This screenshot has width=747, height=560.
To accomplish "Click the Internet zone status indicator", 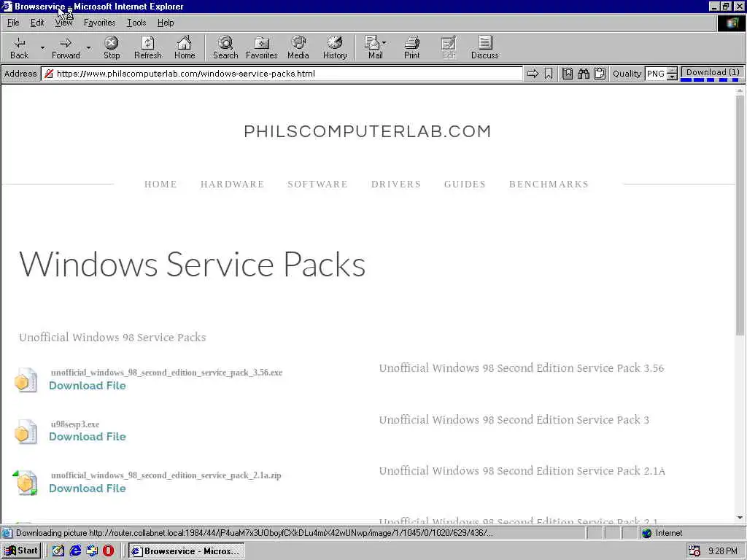I will [662, 533].
